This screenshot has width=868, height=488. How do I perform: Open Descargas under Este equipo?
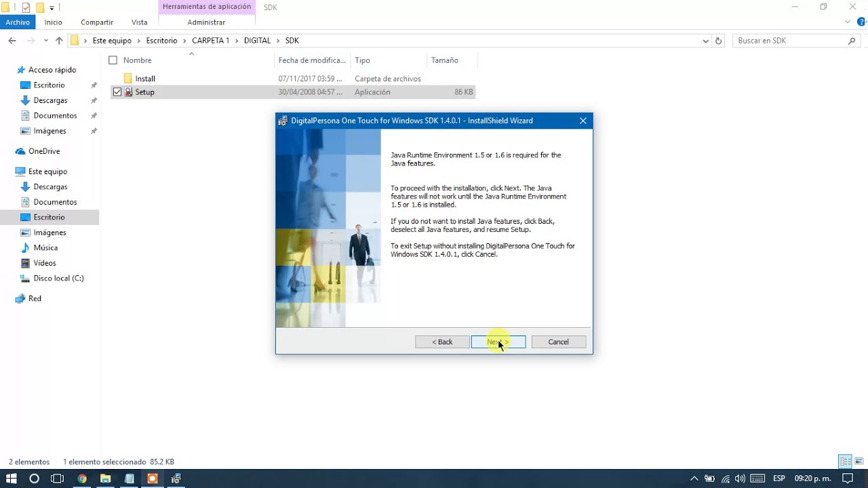pyautogui.click(x=50, y=187)
